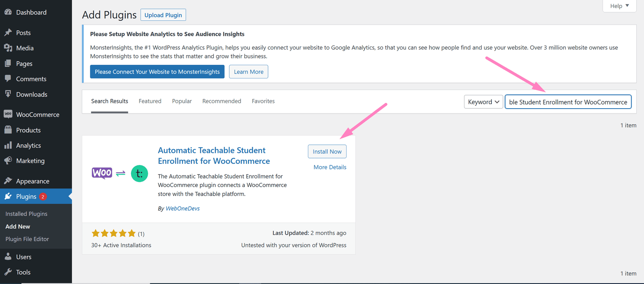Click the Appearance paintbrush icon
644x284 pixels.
click(x=8, y=181)
